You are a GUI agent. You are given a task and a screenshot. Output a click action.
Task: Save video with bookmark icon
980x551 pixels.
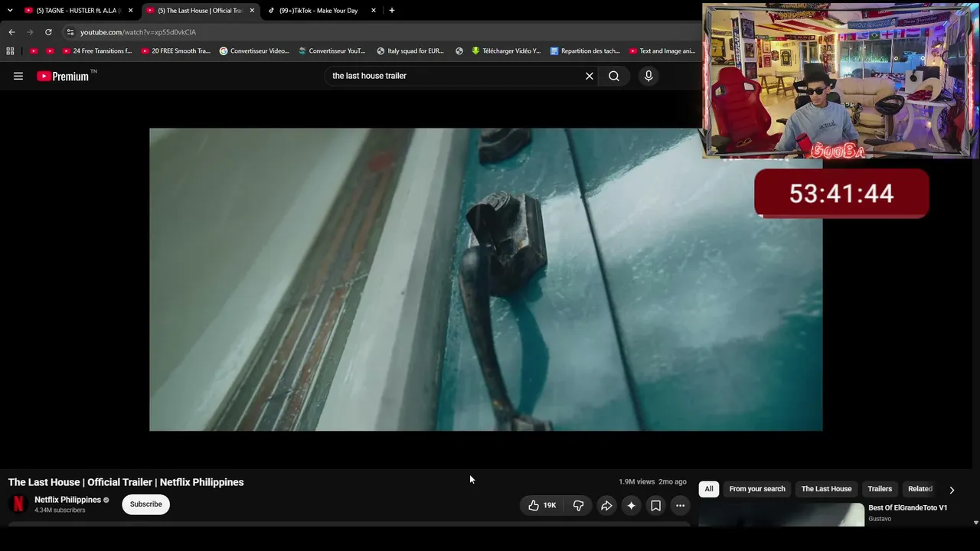[x=655, y=505]
